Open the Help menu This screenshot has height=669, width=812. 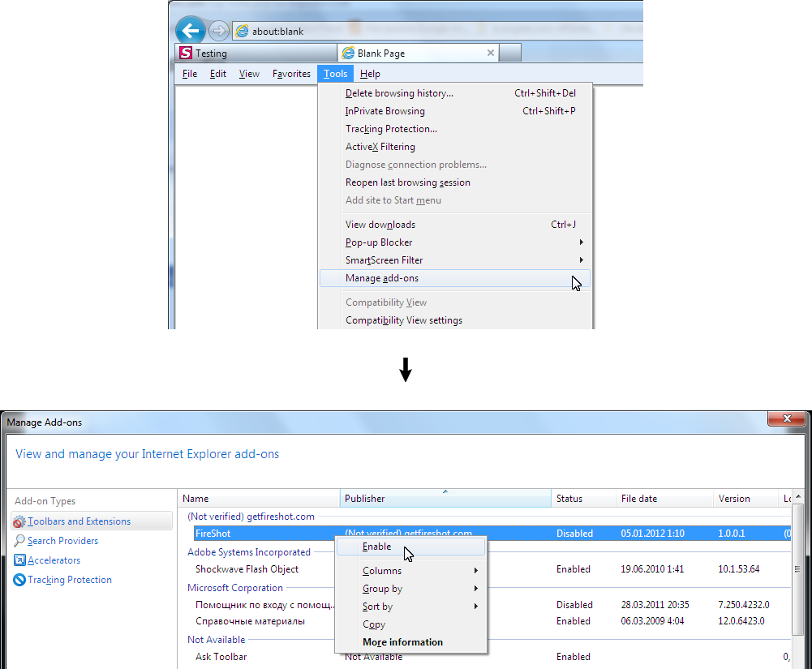coord(370,74)
